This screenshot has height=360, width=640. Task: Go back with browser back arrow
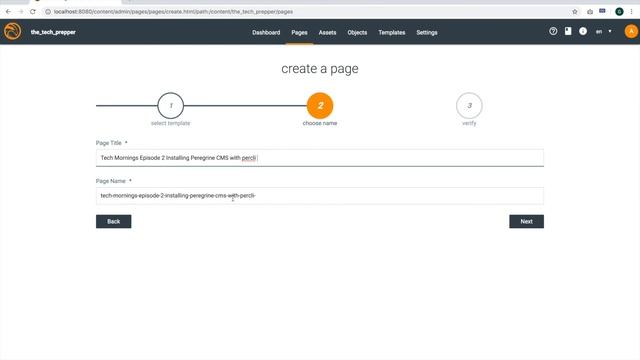tap(8, 11)
